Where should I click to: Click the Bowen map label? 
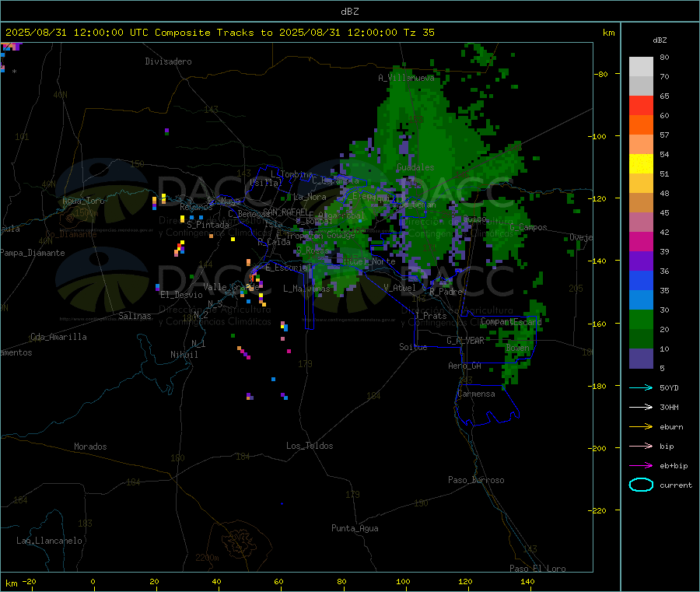coord(517,347)
